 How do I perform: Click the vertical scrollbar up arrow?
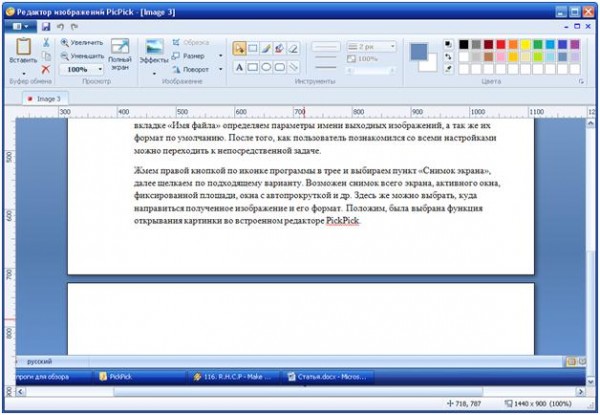coord(590,123)
